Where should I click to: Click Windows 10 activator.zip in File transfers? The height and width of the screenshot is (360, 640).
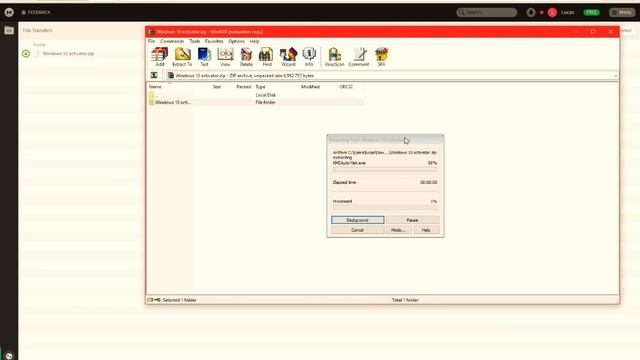pyautogui.click(x=68, y=53)
